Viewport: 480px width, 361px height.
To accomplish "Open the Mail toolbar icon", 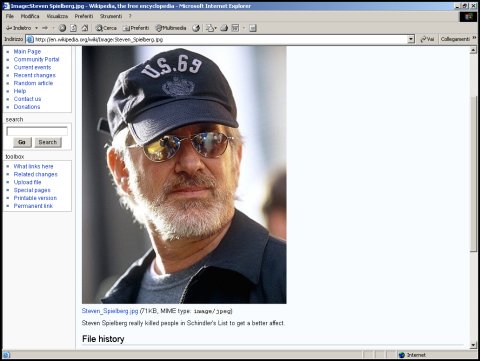I will click(211, 28).
